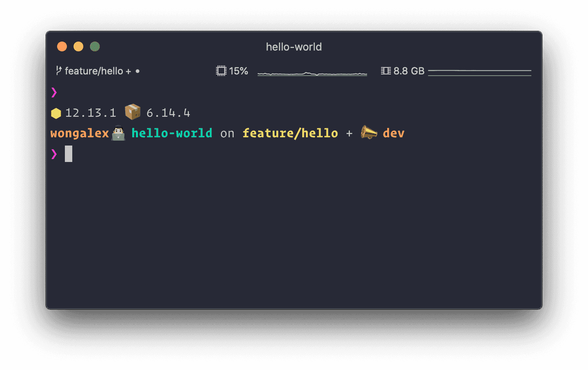Viewport: 588px width, 370px height.
Task: Click the git branch icon in status bar
Action: [59, 71]
